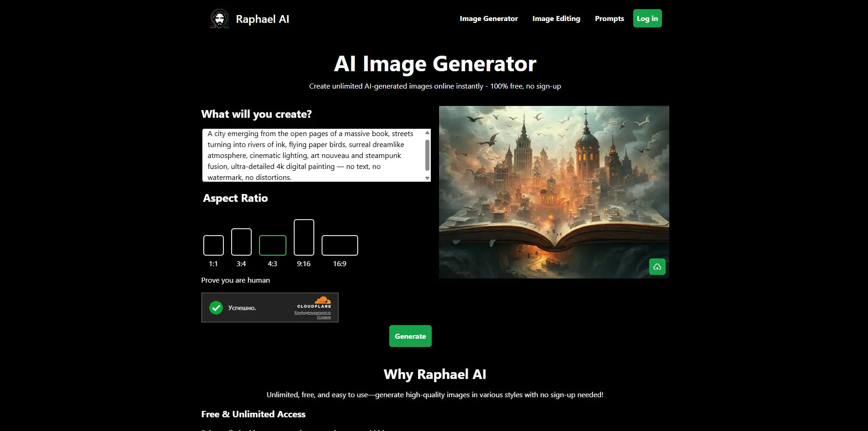Select the 1:1 square aspect ratio
Screen dimensions: 868x431
click(213, 246)
